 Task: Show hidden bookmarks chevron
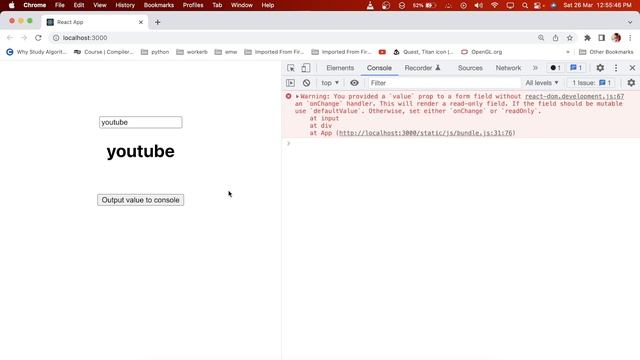(x=568, y=52)
